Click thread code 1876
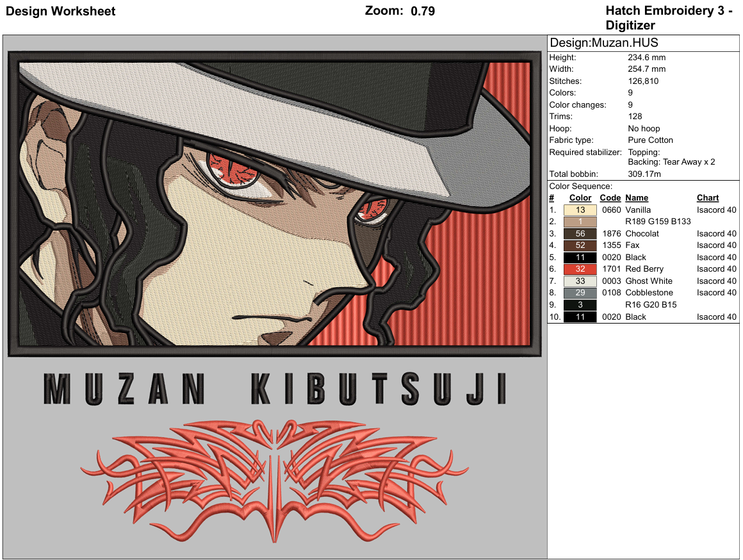 pyautogui.click(x=611, y=234)
